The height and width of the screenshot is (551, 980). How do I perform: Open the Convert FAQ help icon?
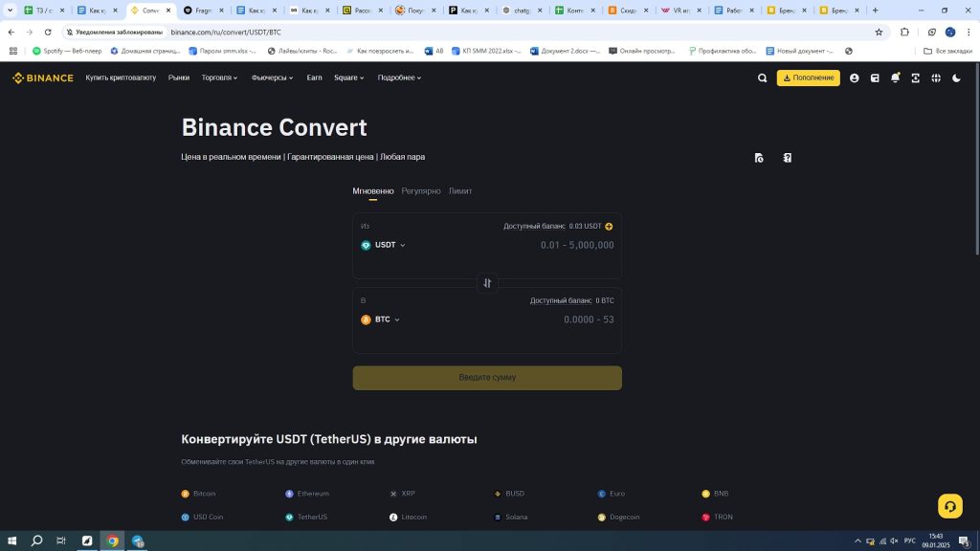tap(788, 158)
